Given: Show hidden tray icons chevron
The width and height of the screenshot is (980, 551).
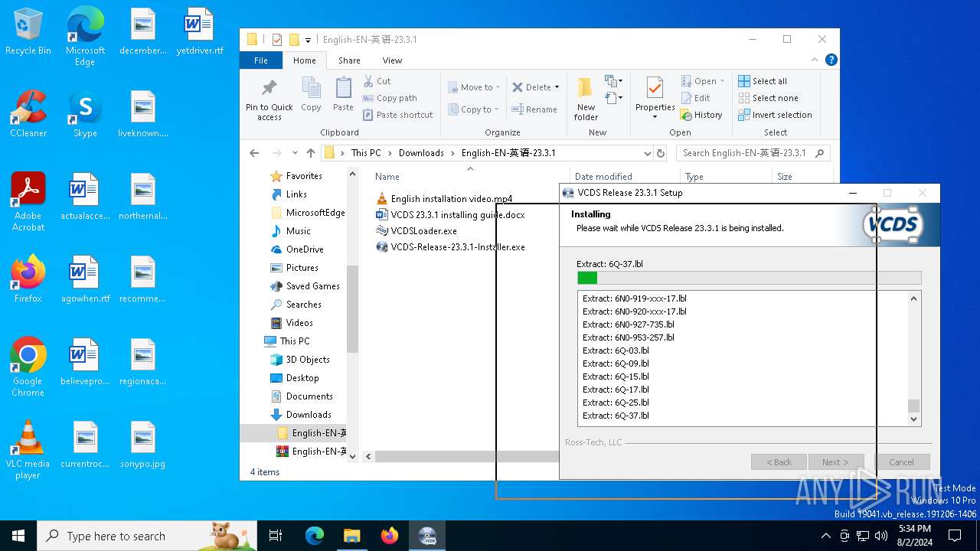Looking at the screenshot, I should [x=825, y=536].
